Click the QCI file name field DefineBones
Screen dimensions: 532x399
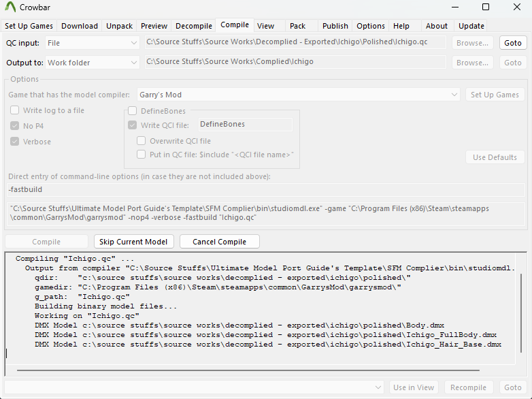[245, 125]
